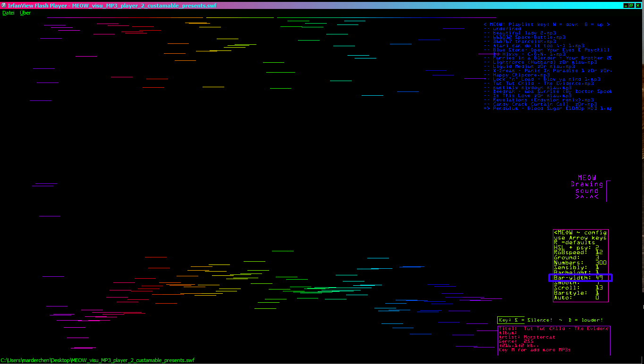Select the 'undefined' playlist entry

pyautogui.click(x=502, y=29)
